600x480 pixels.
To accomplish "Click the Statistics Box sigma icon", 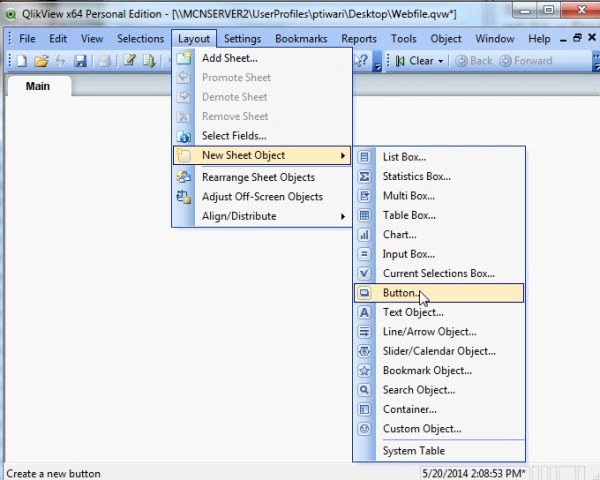I will pos(364,176).
